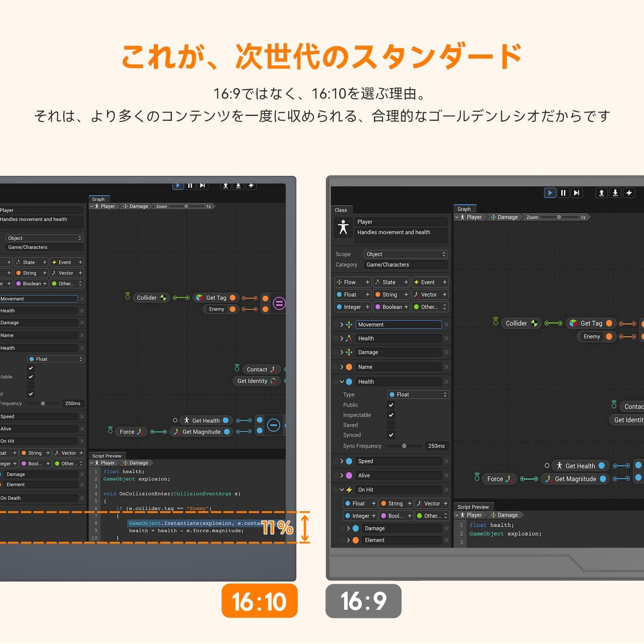Click the 250ms value field on the 16:9 screen
644x644 pixels.
(436, 446)
